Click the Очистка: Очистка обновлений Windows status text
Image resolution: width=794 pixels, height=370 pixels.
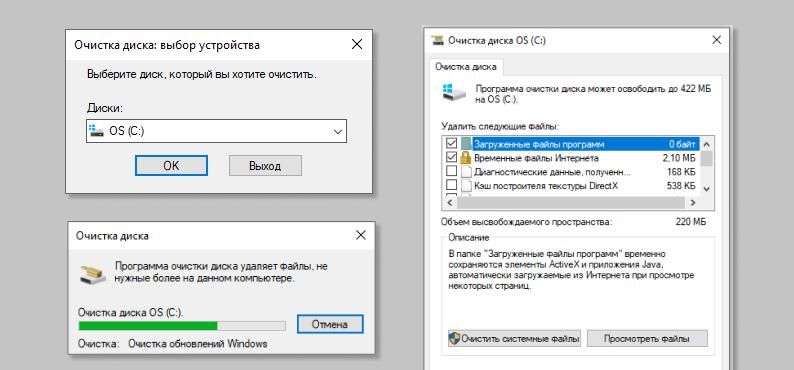(x=173, y=344)
